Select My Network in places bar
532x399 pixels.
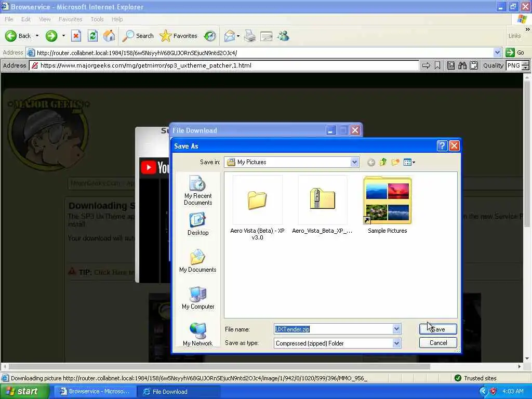(198, 335)
